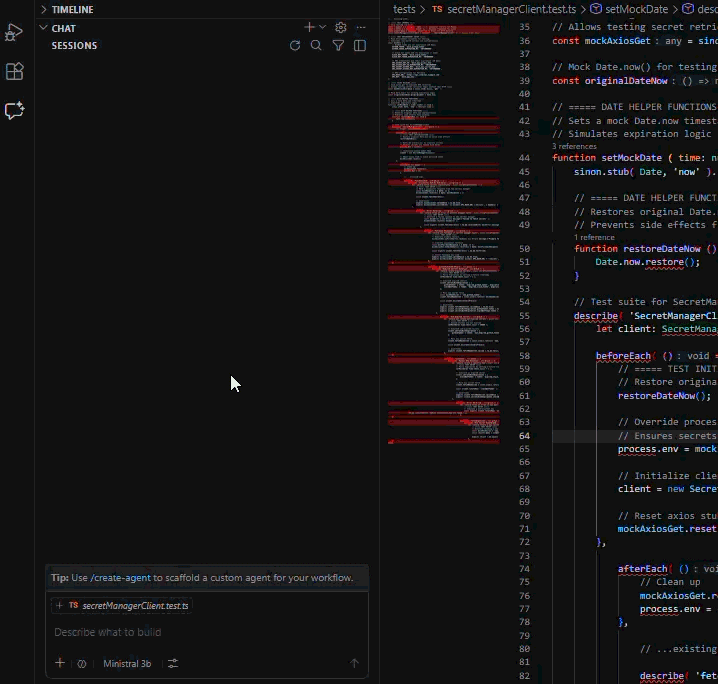Viewport: 718px width, 684px height.
Task: Place cursor on 'function setMockDate' declaration
Action: click(x=607, y=158)
